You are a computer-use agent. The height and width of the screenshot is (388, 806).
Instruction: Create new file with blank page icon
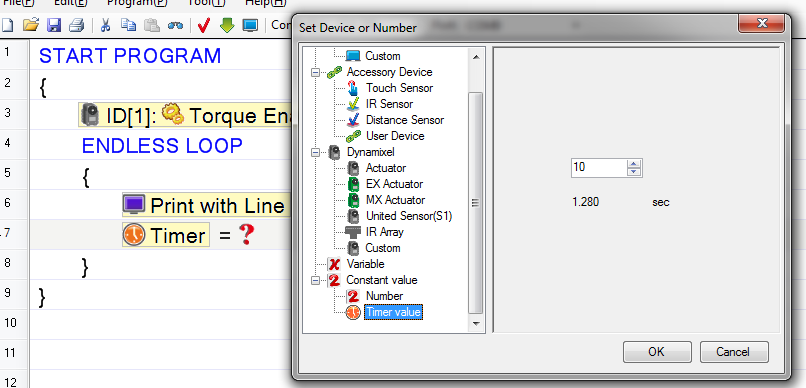click(x=7, y=25)
